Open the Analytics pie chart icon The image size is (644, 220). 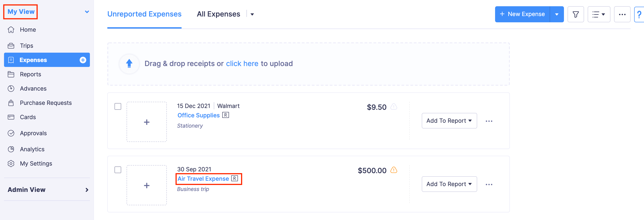tap(11, 149)
